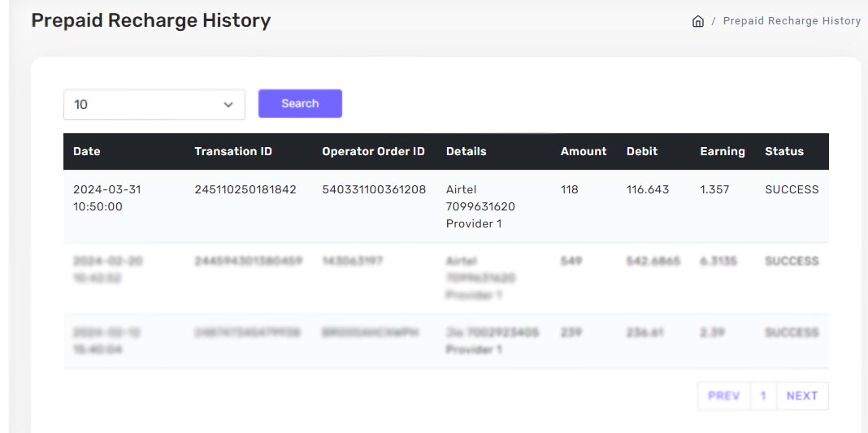Click the 2024-03-31 date cell
The width and height of the screenshot is (868, 433).
click(x=106, y=189)
